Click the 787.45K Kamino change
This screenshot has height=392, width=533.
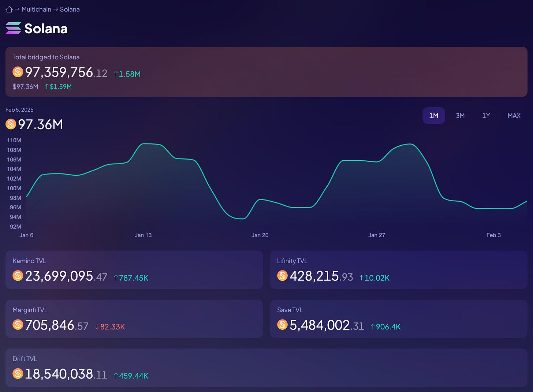coord(131,278)
